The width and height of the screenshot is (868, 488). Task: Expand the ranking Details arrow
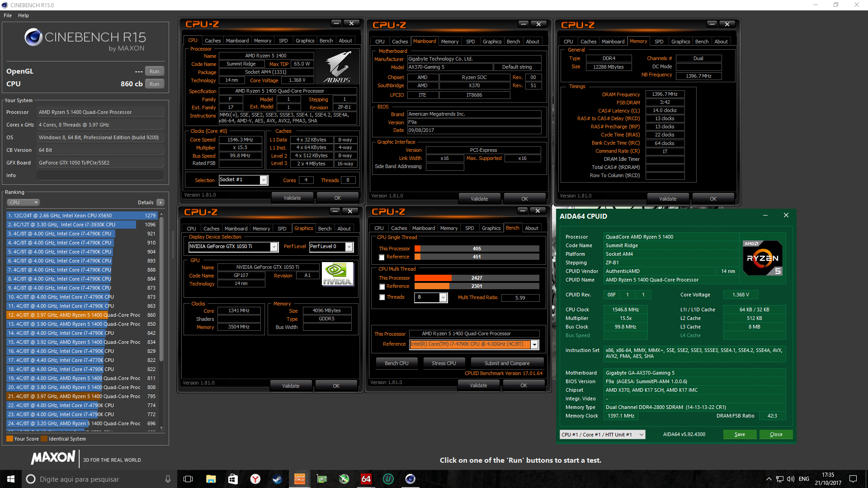tap(160, 202)
